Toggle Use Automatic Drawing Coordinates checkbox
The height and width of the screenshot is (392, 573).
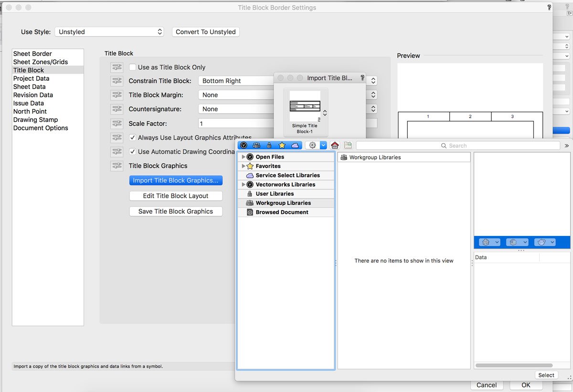tap(133, 152)
